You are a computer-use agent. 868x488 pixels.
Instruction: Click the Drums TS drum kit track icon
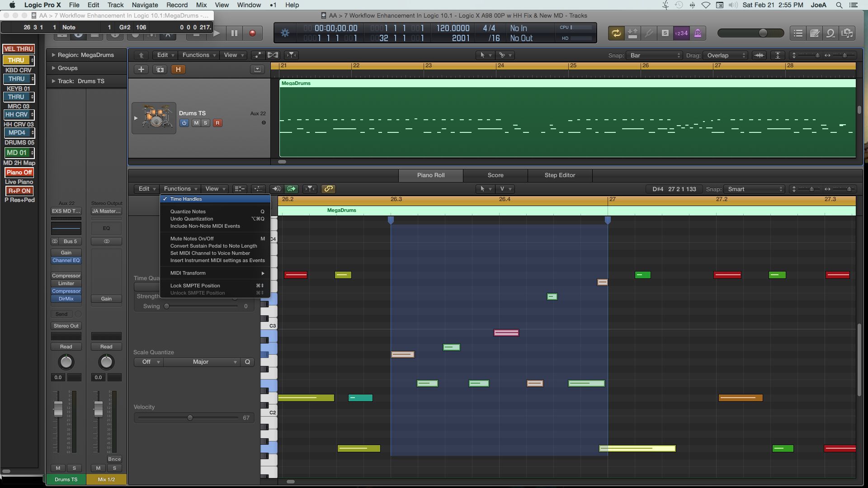point(154,118)
